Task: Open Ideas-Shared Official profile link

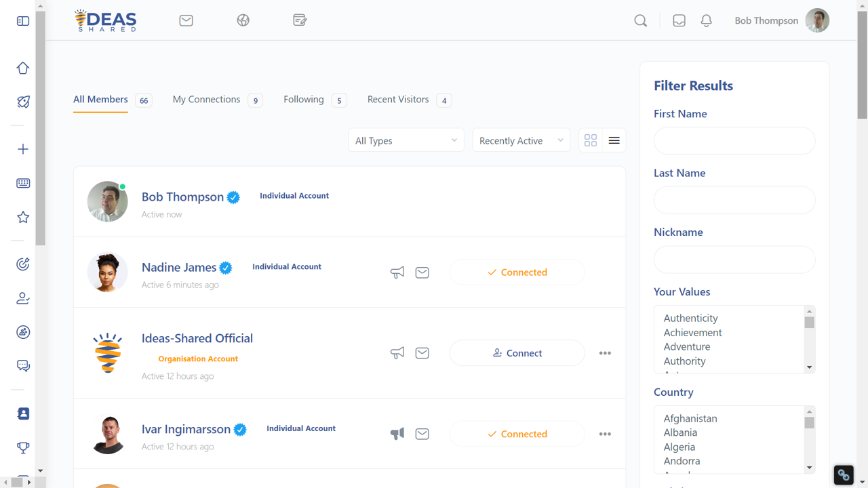Action: (197, 338)
